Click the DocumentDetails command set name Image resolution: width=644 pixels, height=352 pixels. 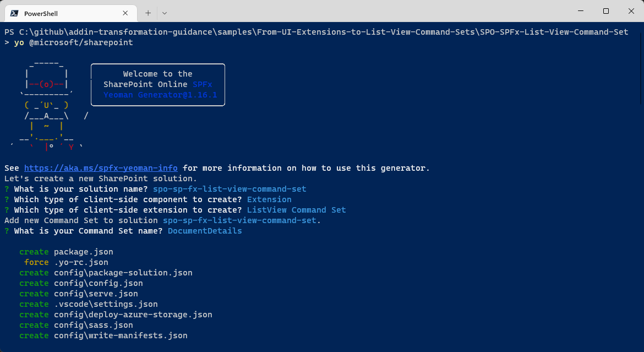tap(204, 230)
